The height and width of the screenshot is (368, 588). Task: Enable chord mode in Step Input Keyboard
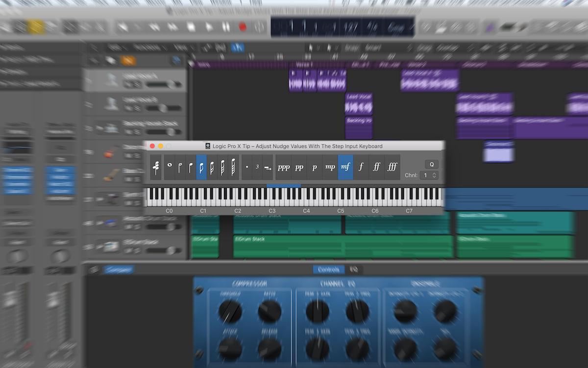pyautogui.click(x=156, y=167)
